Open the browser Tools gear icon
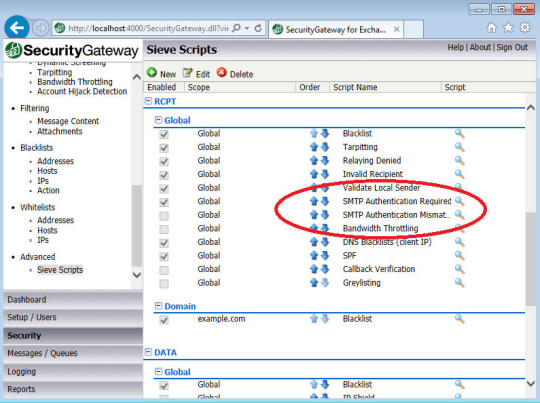The image size is (540, 403). (525, 27)
